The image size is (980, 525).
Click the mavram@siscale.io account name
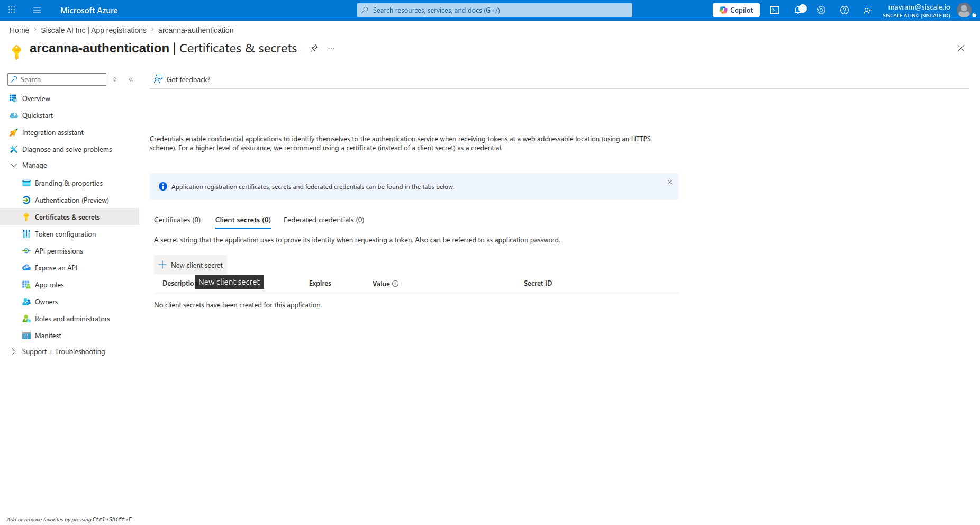pos(919,7)
